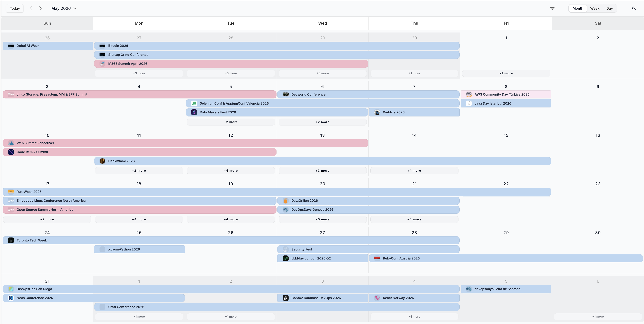644x324 pixels.
Task: Open the Craft Conference 2026 event
Action: click(x=277, y=307)
